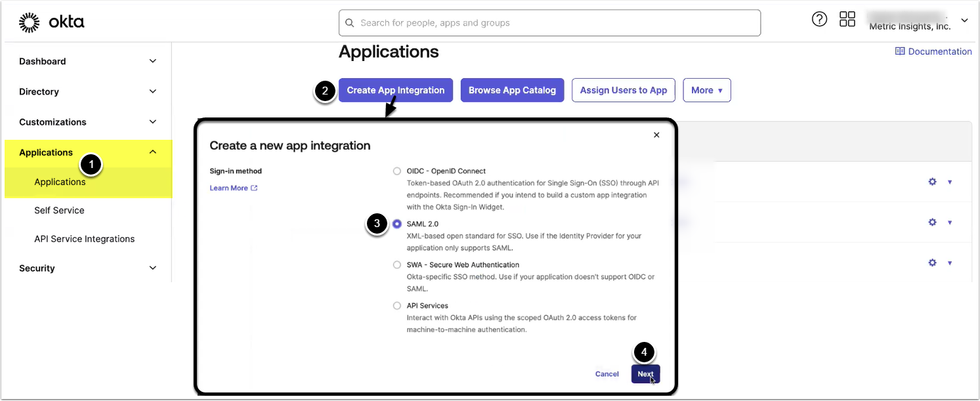Click the third row's gear icon
The height and width of the screenshot is (401, 980).
pos(932,263)
